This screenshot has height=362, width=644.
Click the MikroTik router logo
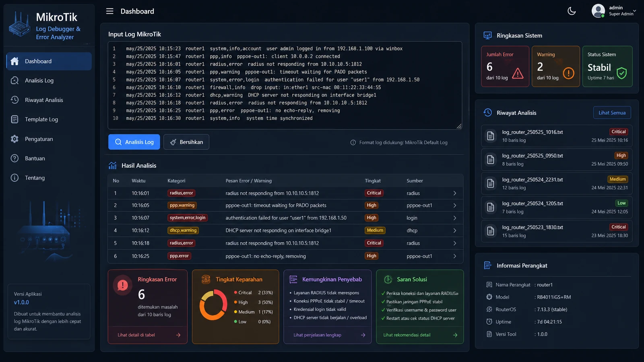[20, 24]
